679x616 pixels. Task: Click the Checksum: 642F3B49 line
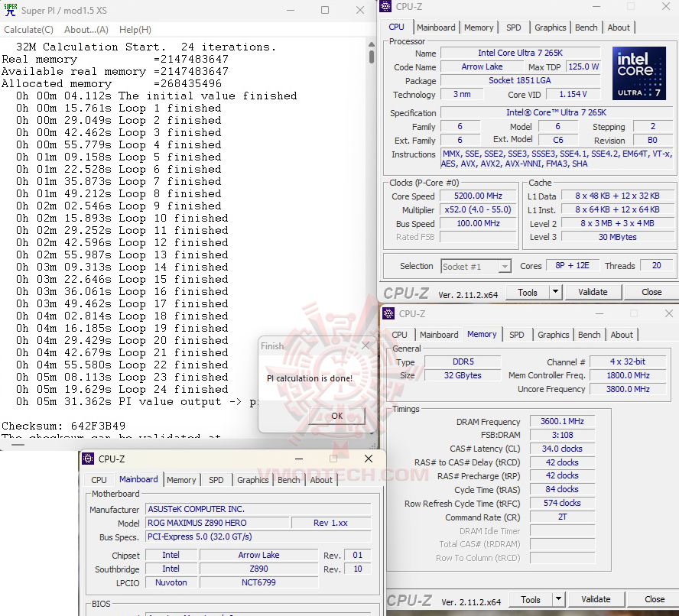tap(63, 426)
